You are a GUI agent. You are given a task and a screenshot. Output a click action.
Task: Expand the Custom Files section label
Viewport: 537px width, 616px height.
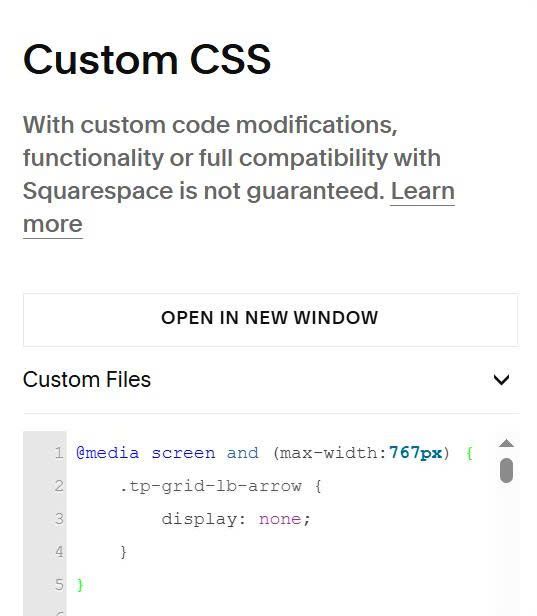[x=87, y=380]
